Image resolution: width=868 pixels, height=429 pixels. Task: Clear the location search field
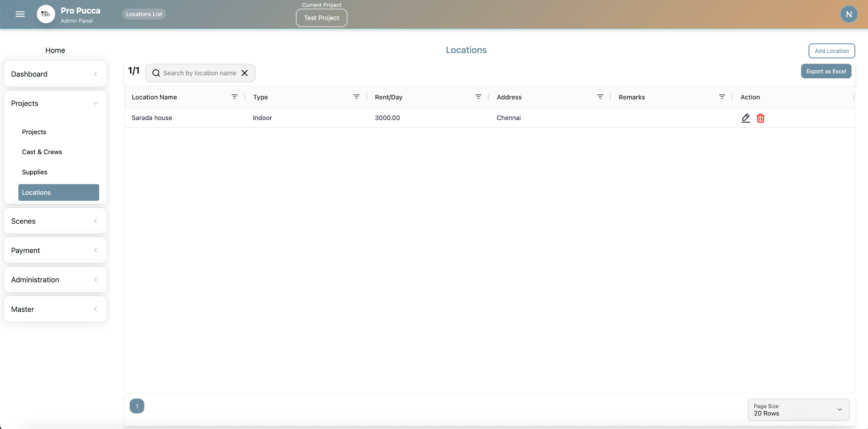[245, 73]
